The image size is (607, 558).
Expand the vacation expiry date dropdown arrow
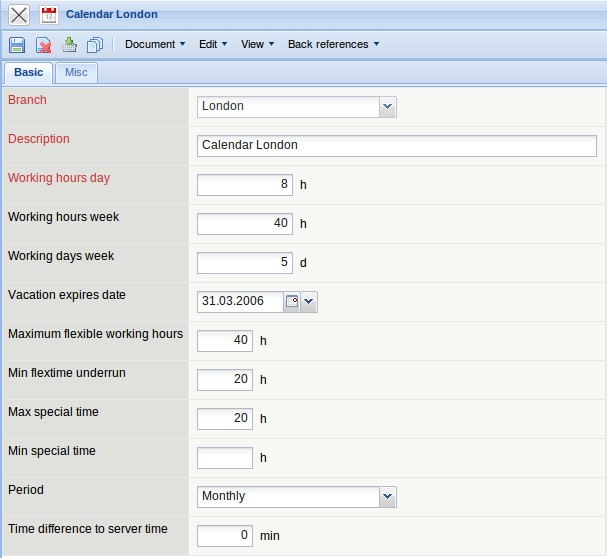point(309,301)
